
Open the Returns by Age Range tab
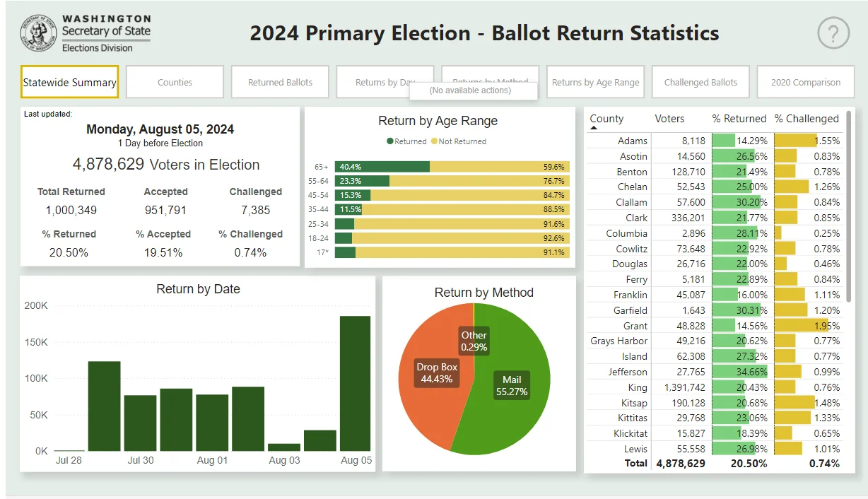[x=595, y=82]
